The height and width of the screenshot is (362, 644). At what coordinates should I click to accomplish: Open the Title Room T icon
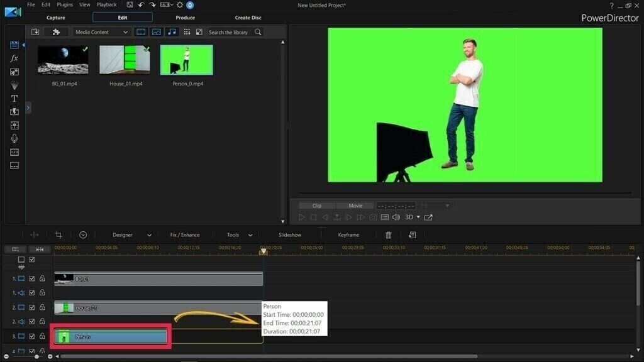pos(14,99)
